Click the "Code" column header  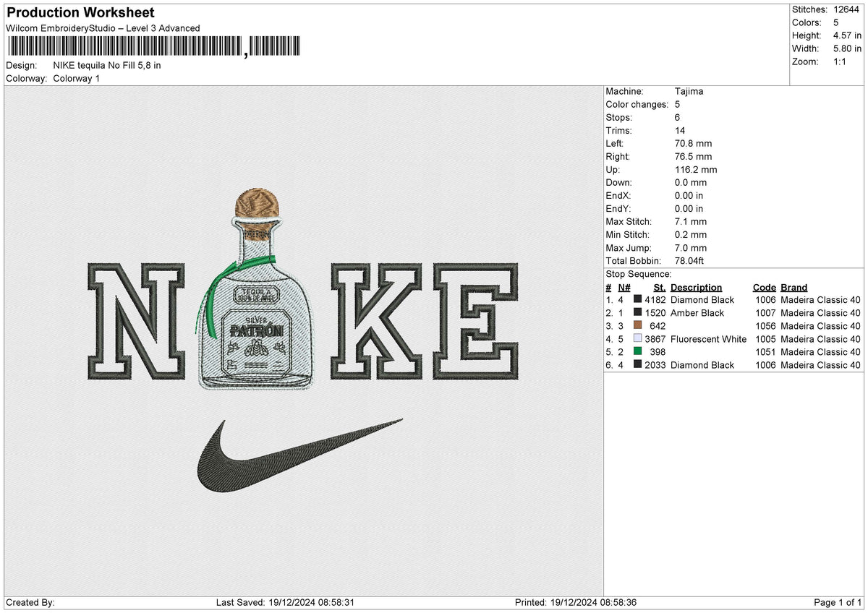764,287
